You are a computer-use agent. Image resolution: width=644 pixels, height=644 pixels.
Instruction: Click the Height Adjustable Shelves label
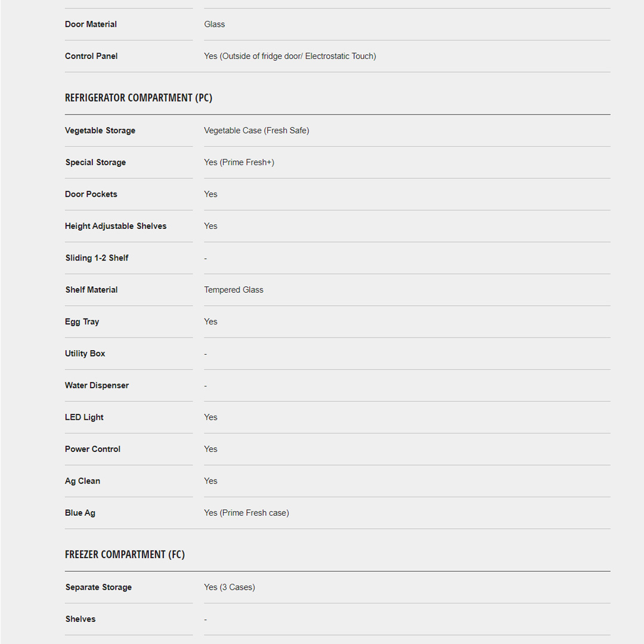pos(116,226)
